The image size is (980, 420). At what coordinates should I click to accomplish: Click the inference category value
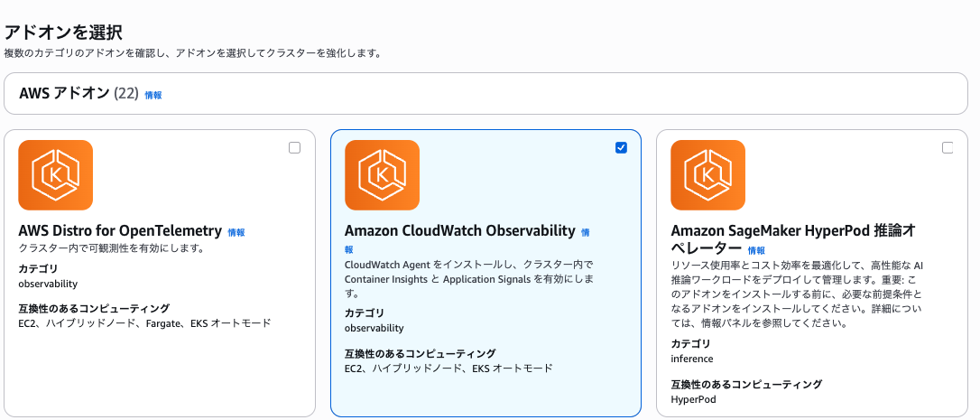[692, 359]
